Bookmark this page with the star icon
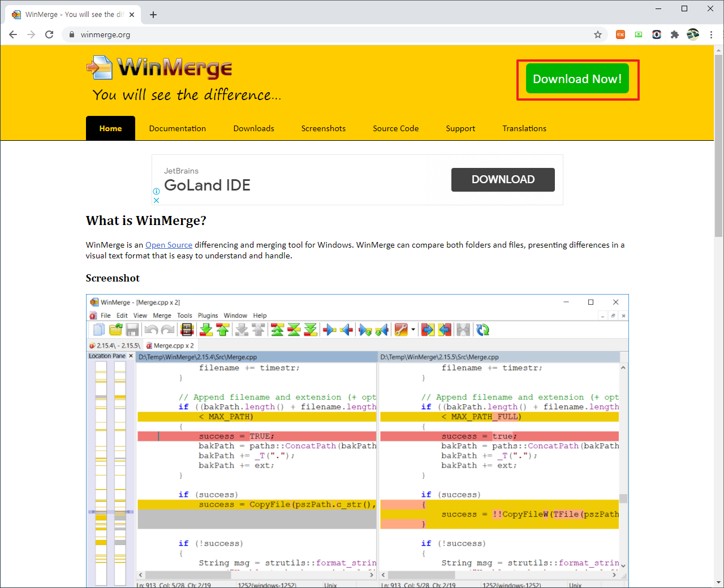724x588 pixels. [598, 34]
